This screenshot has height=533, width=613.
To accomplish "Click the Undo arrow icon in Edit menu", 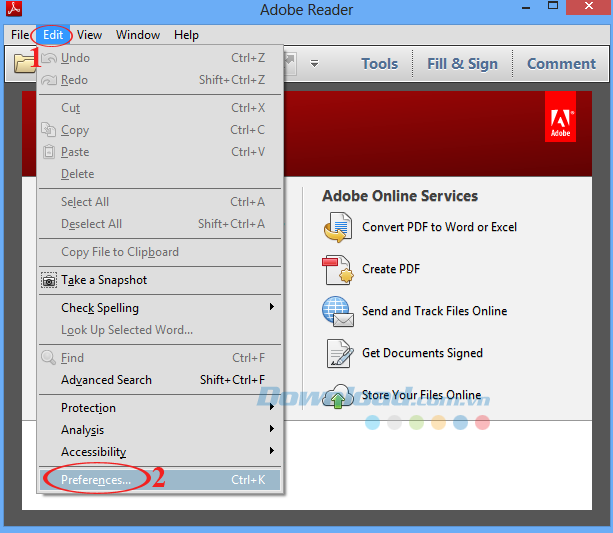I will tap(49, 58).
